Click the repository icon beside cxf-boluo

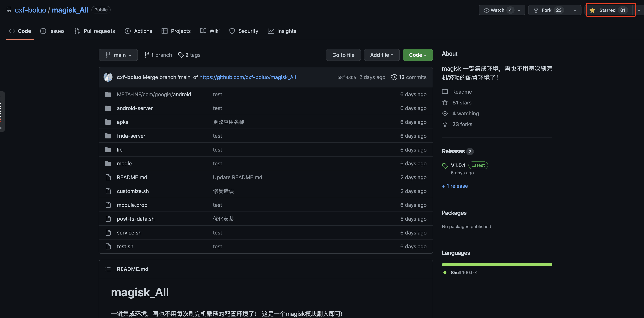[9, 10]
